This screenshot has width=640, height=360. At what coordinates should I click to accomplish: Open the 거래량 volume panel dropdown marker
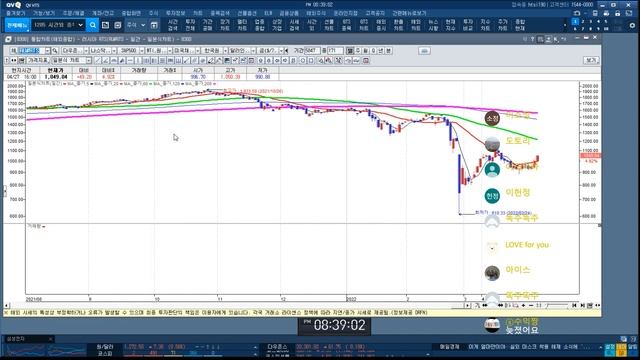click(44, 227)
